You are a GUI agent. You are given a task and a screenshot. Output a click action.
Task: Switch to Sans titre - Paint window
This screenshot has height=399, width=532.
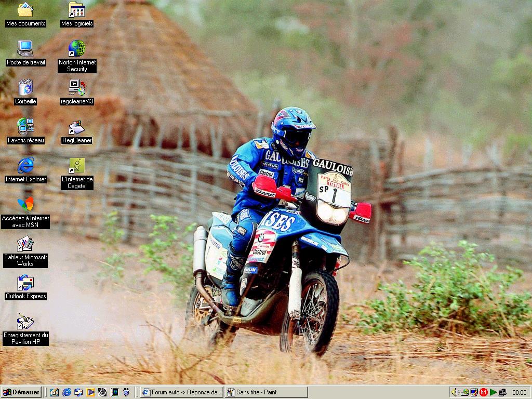(x=266, y=392)
